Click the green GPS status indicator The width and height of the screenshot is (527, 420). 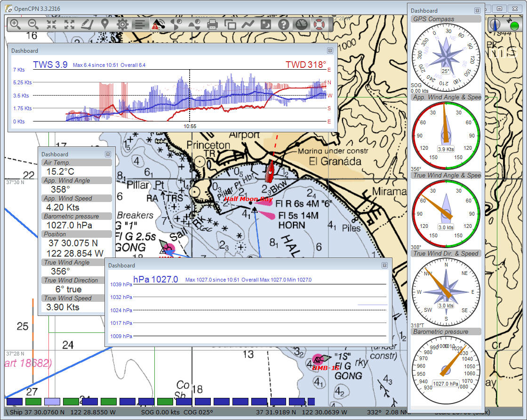pyautogui.click(x=514, y=25)
